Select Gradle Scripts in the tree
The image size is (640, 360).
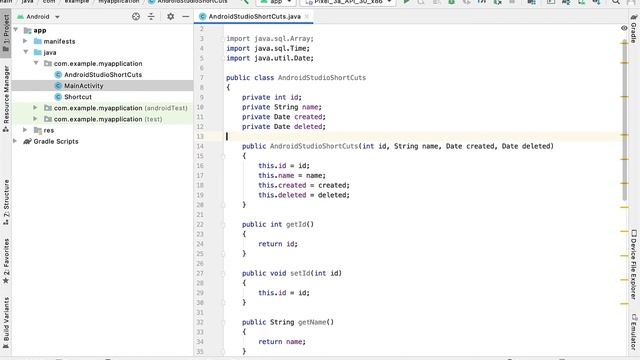(x=56, y=141)
